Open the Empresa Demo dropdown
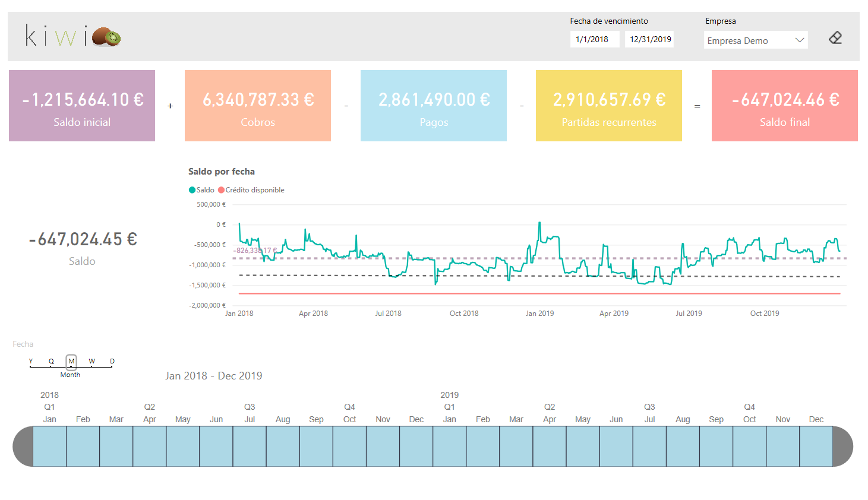868x500 pixels. (x=756, y=40)
